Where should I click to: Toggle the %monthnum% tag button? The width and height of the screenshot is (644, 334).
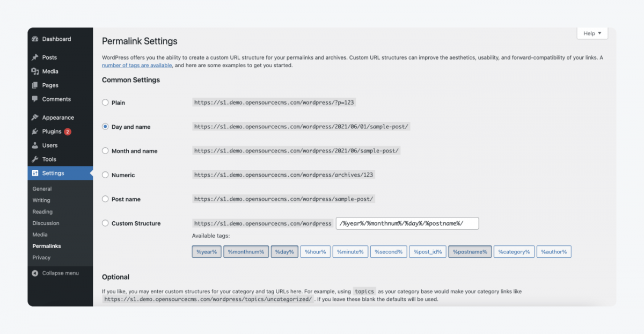(x=246, y=252)
